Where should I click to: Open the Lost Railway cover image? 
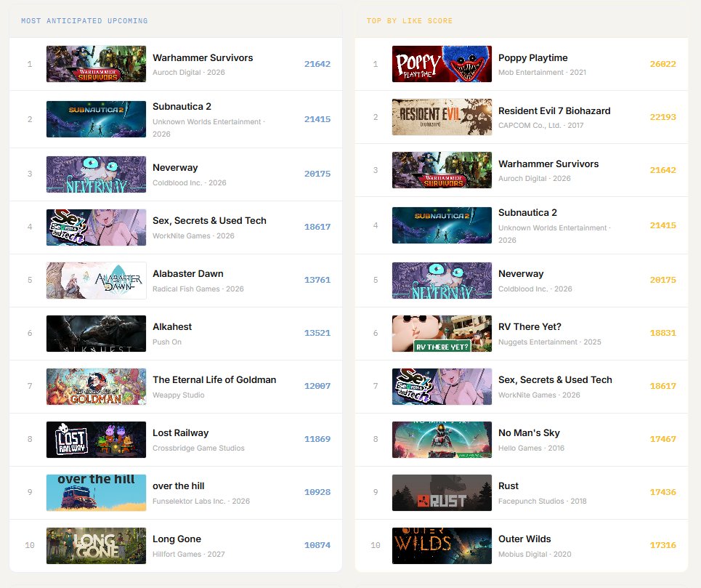96,440
